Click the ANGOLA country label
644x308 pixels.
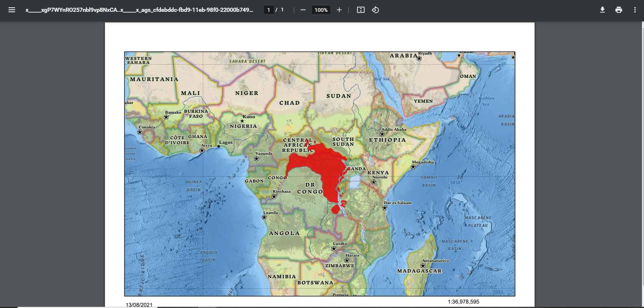tap(284, 233)
